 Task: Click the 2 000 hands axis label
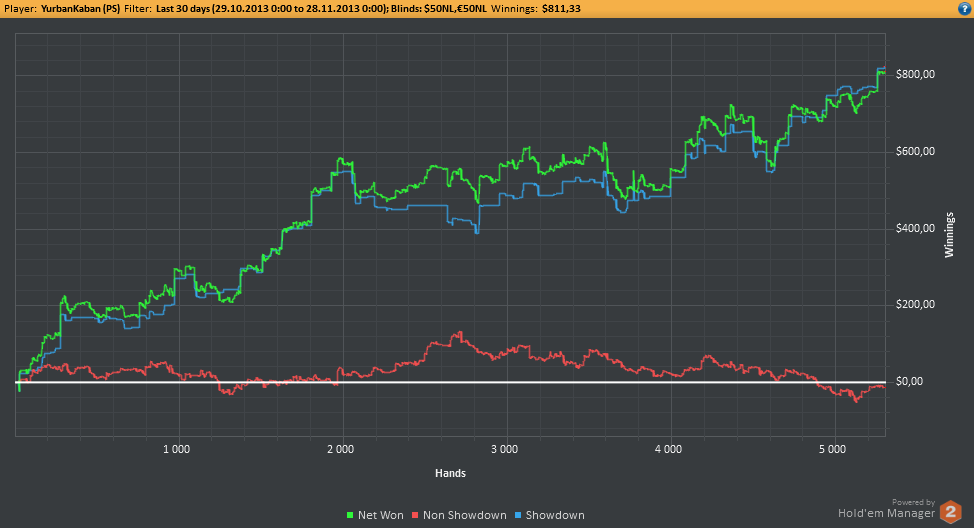[x=340, y=449]
